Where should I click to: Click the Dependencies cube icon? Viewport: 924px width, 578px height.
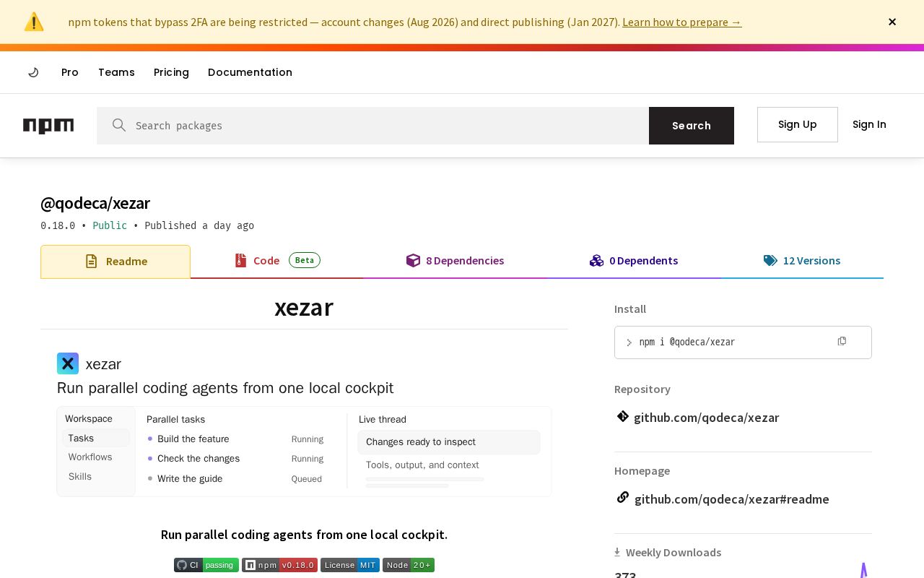[413, 260]
